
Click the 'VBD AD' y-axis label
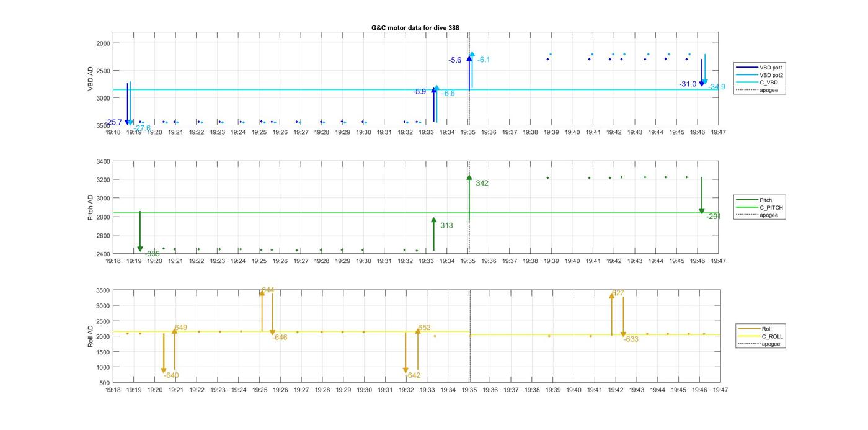tap(91, 79)
